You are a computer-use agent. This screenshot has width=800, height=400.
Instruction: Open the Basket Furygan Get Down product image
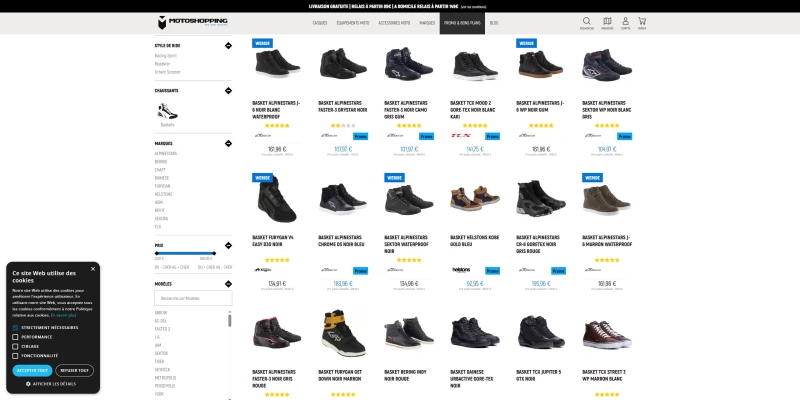coord(343,333)
